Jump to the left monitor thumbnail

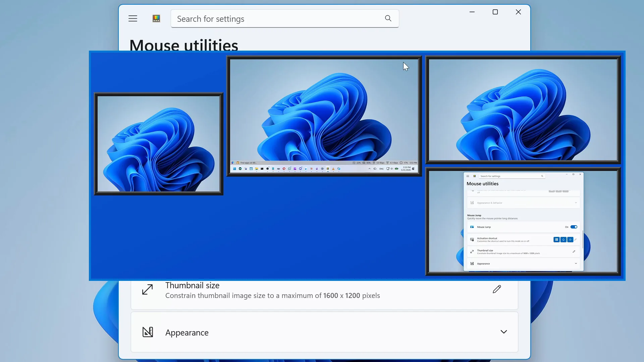click(x=159, y=144)
